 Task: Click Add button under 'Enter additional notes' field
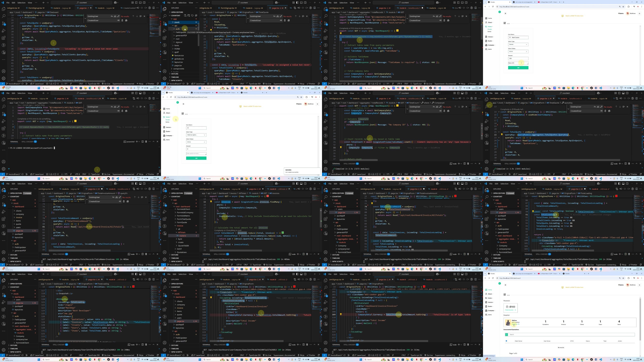196,158
